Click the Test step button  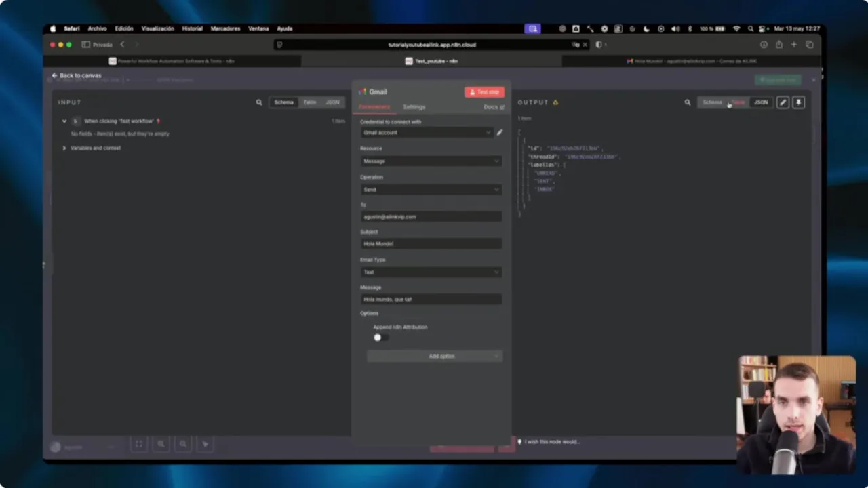484,91
